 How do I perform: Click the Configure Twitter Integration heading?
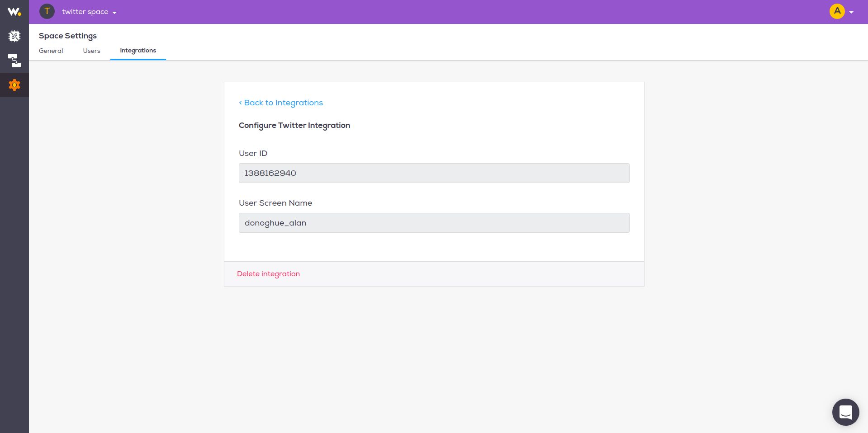294,126
